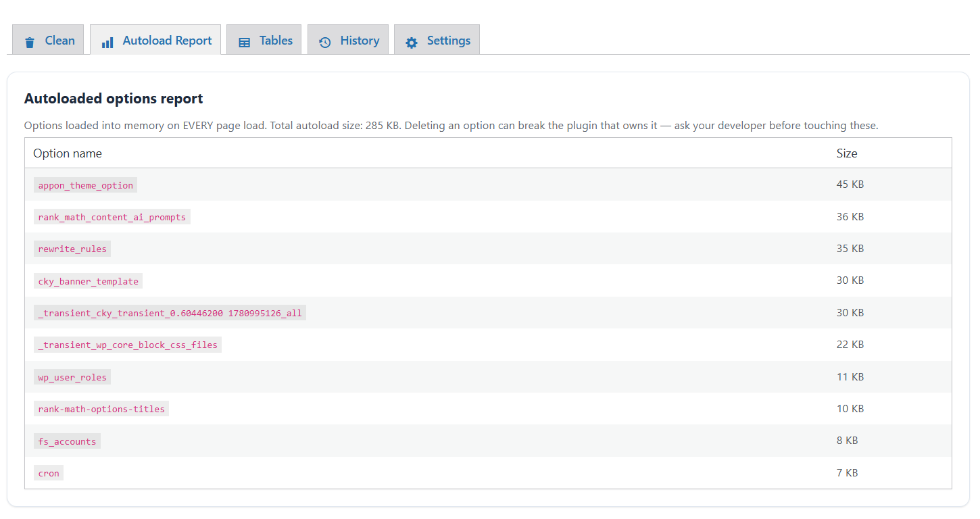Viewport: 980px width, 519px height.
Task: Click cky_banner_template option name
Action: click(89, 281)
